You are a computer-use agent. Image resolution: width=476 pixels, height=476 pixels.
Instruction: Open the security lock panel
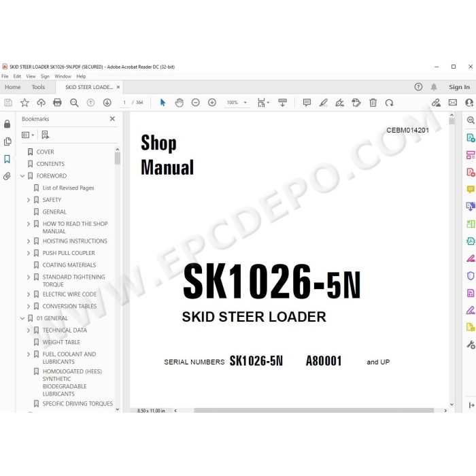pyautogui.click(x=7, y=124)
